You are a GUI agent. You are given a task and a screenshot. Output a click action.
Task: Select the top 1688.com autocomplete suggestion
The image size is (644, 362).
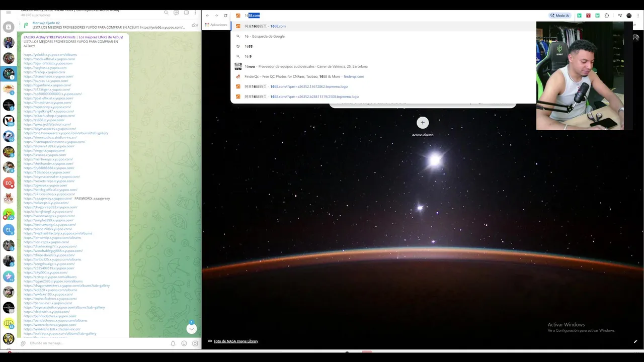pyautogui.click(x=383, y=26)
